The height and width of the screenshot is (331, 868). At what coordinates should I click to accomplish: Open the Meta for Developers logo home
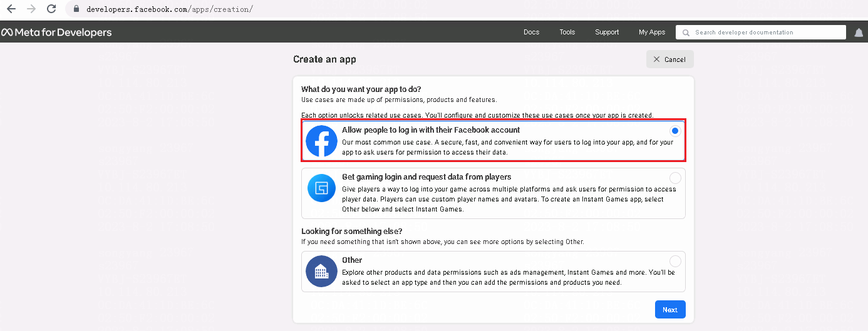pos(56,33)
